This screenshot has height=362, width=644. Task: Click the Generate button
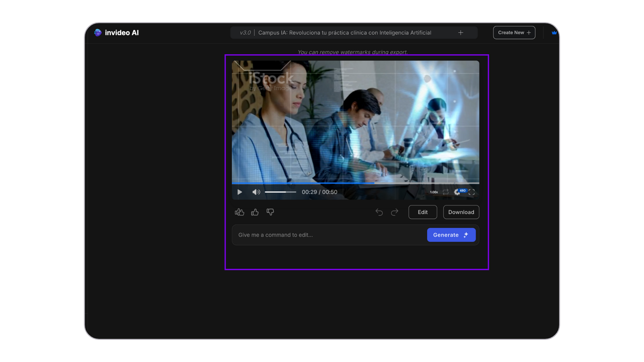click(x=451, y=235)
